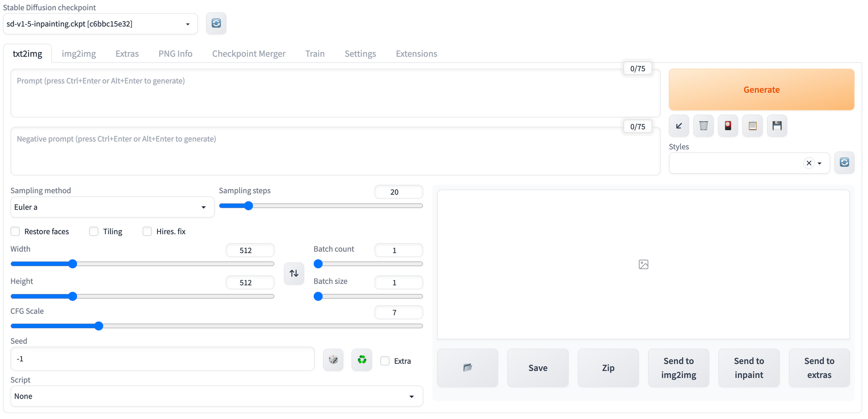Click the green recycle reuse seed icon

(x=362, y=360)
